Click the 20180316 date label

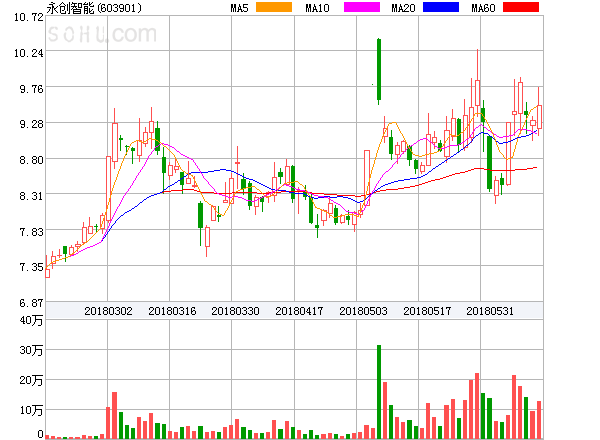pyautogui.click(x=172, y=311)
